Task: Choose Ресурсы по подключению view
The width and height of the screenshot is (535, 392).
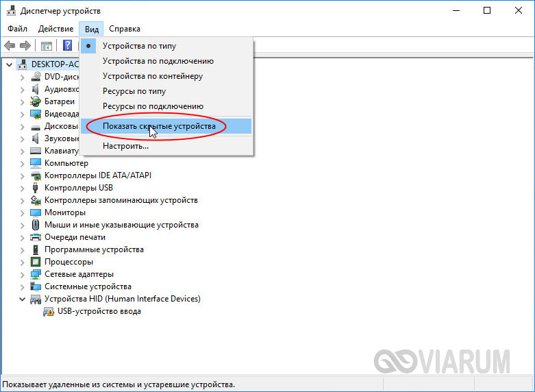Action: pyautogui.click(x=167, y=106)
